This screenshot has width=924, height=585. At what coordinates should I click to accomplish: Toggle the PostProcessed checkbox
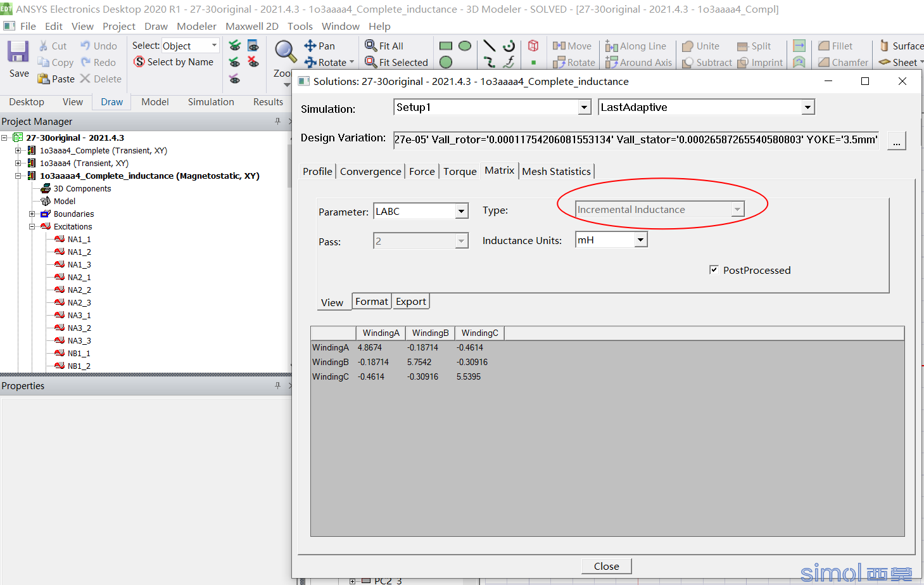714,269
